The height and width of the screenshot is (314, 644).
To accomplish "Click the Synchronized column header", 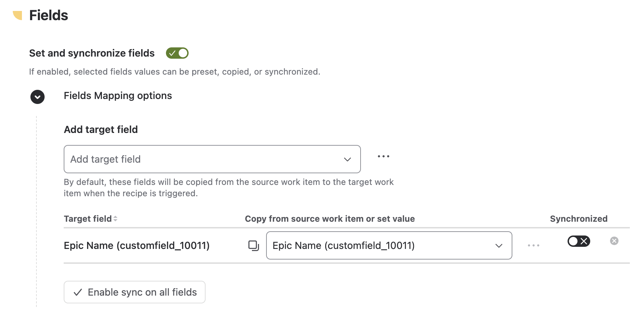I will click(579, 219).
